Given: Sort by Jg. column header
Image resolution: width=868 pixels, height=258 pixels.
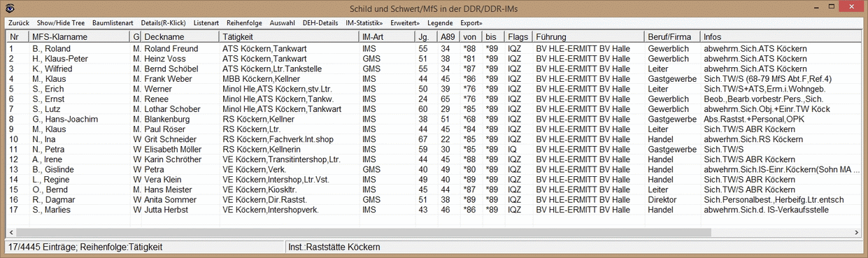Looking at the screenshot, I should tap(427, 36).
